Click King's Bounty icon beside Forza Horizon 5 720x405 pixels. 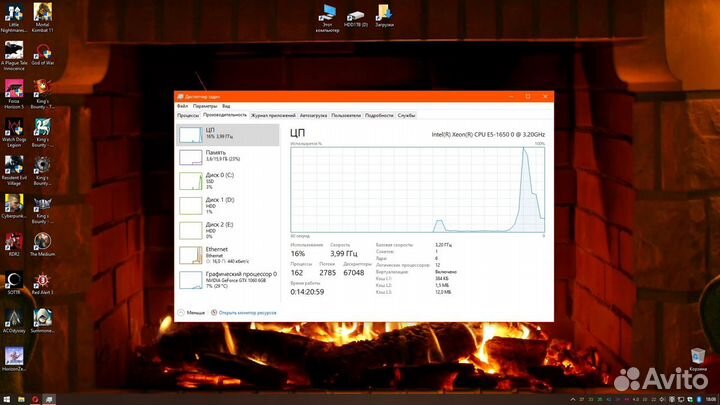point(42,94)
